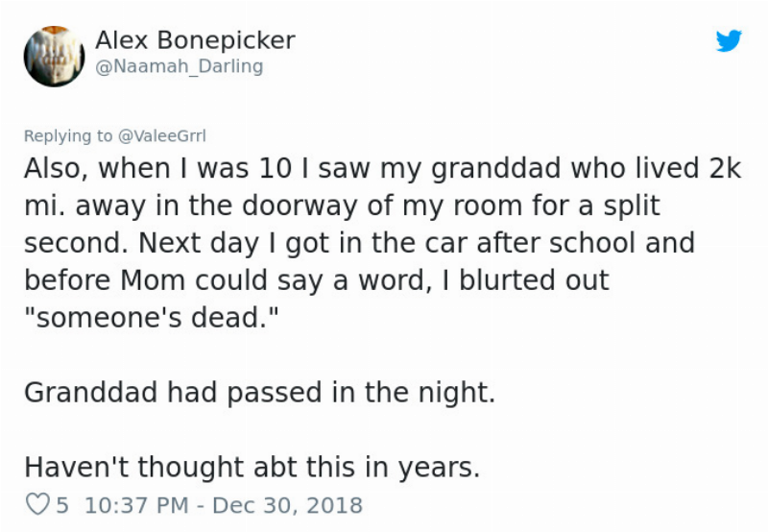Click the tweet line starting "Also, when"
Image resolution: width=768 pixels, height=532 pixels.
(x=382, y=168)
